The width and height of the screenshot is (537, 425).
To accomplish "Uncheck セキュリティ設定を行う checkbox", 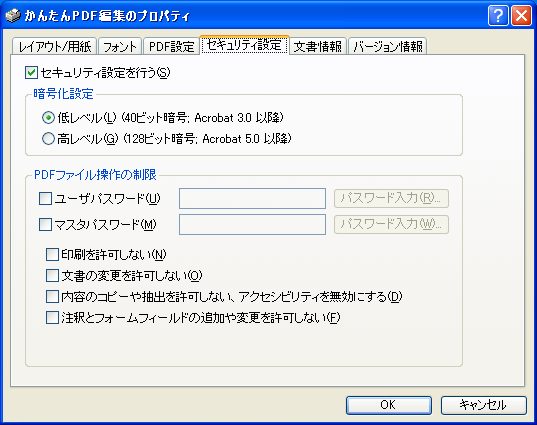I will click(32, 73).
